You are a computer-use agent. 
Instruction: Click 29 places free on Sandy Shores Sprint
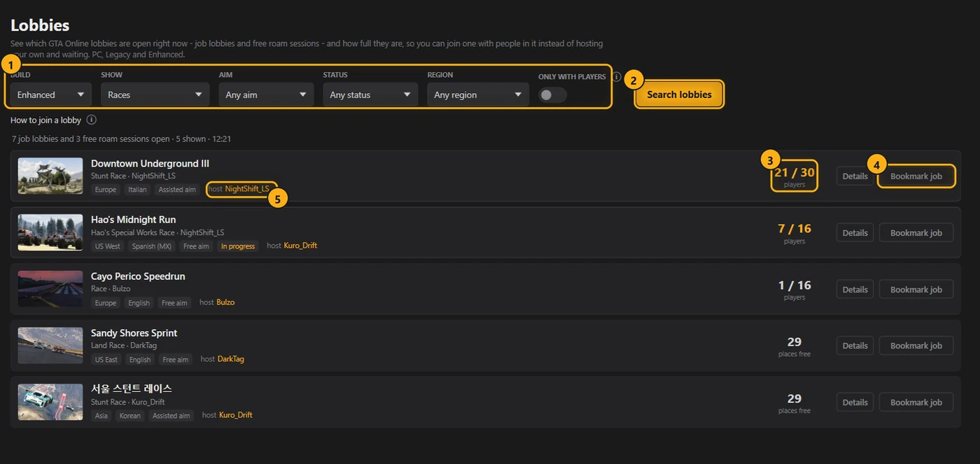[x=794, y=346]
